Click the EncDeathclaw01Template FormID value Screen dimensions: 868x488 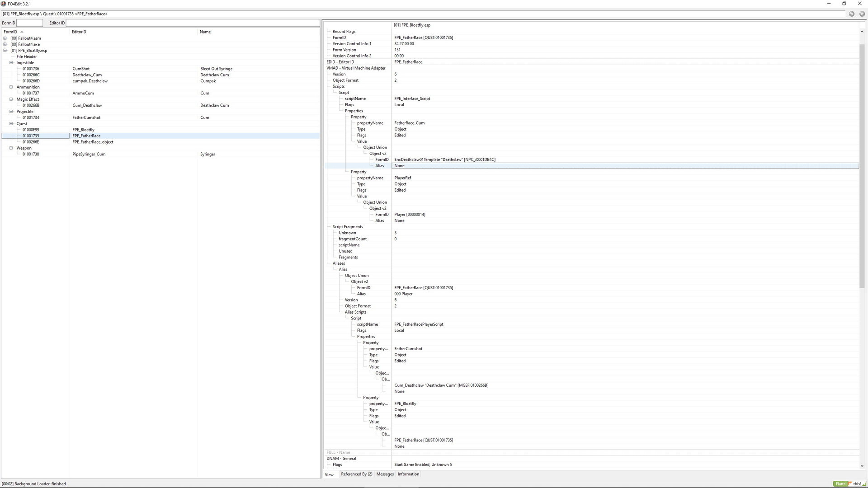(444, 160)
